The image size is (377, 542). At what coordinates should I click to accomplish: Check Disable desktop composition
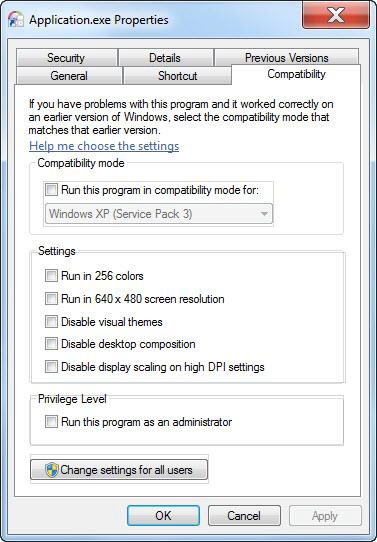pos(51,344)
